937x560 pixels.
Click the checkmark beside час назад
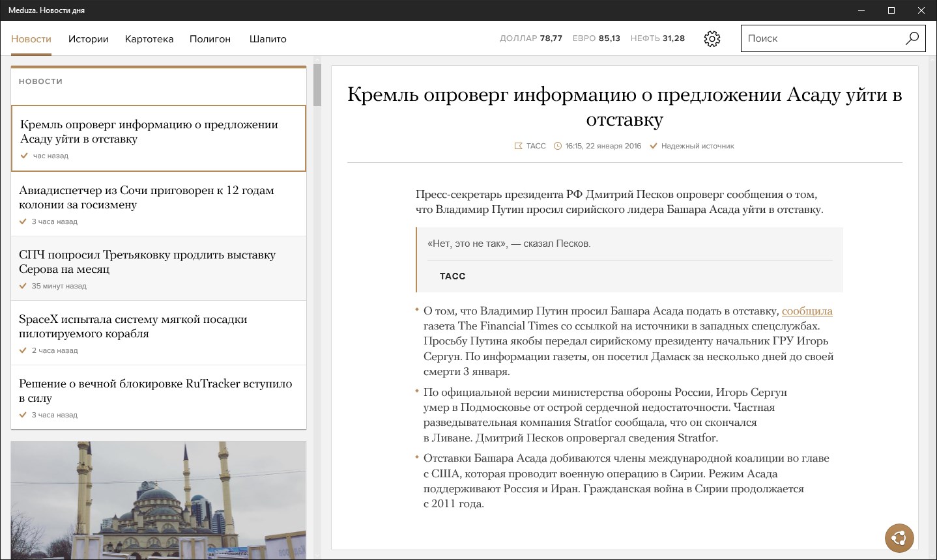pyautogui.click(x=24, y=156)
